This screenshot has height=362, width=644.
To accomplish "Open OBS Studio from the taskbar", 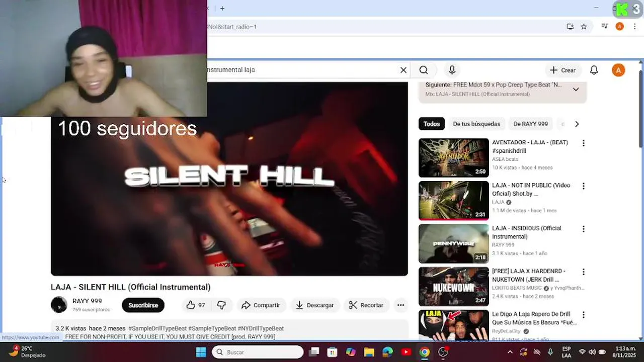I will click(x=443, y=352).
